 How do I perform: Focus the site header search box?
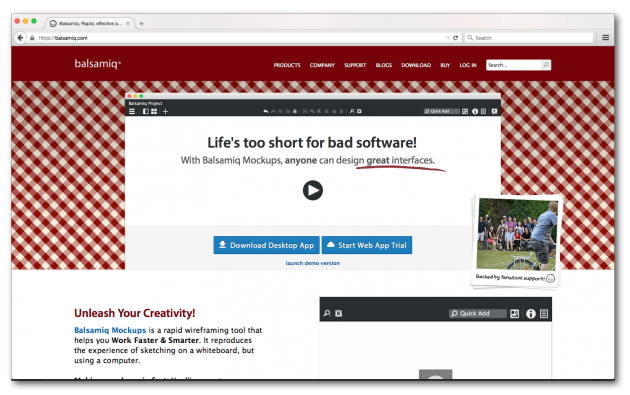pyautogui.click(x=513, y=65)
